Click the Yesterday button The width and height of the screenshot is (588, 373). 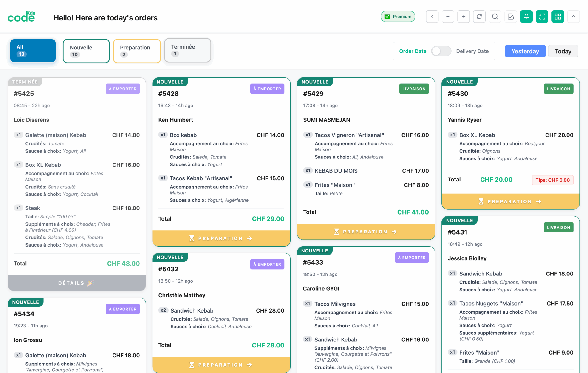(525, 51)
